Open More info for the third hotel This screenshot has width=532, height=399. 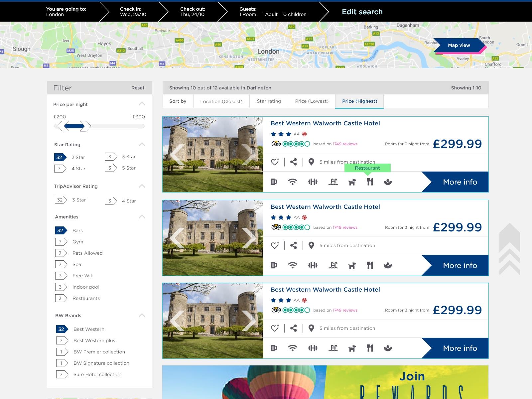pyautogui.click(x=455, y=348)
